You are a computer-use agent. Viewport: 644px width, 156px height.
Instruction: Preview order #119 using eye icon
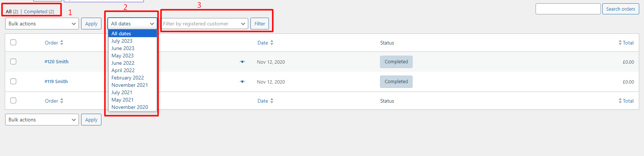click(242, 82)
